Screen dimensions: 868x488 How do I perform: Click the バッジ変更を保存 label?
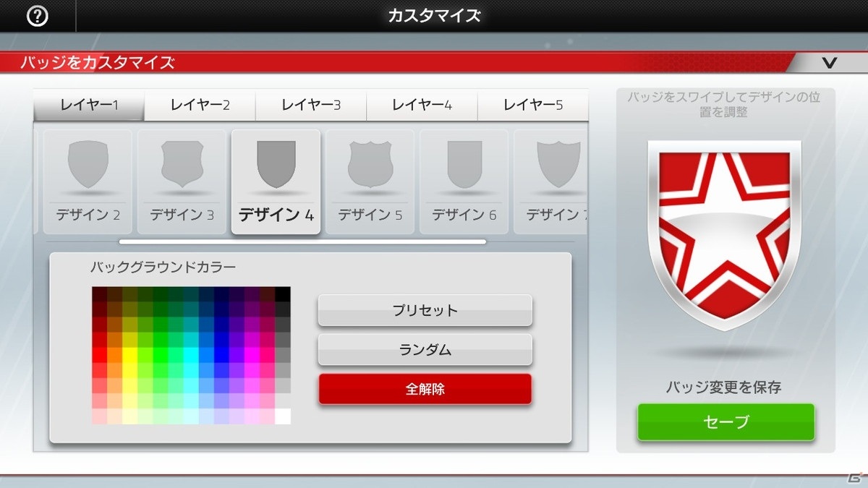tap(723, 388)
